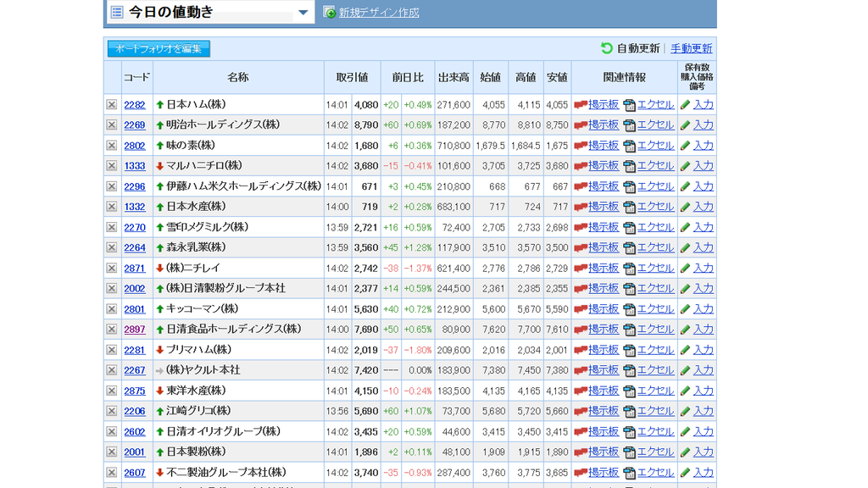868x488 pixels.
Task: Open stock code 2897 link
Action: coord(135,330)
